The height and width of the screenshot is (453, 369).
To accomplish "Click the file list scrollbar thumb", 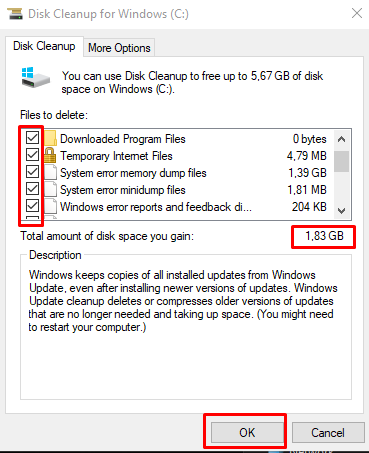I will coord(341,161).
